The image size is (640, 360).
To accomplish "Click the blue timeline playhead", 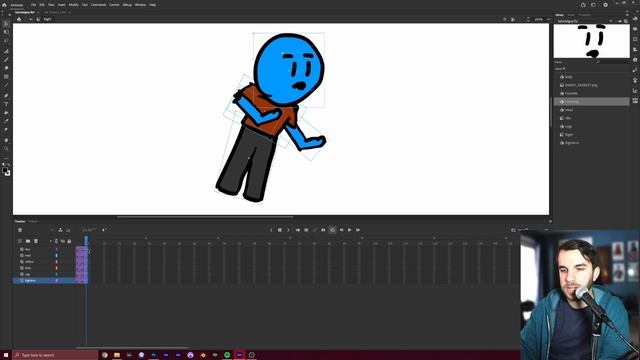I will pos(86,241).
